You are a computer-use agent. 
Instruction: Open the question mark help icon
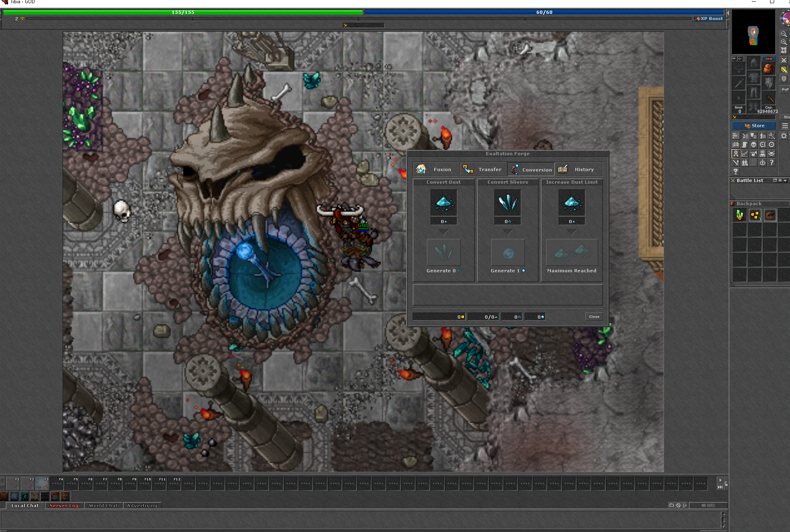(771, 163)
